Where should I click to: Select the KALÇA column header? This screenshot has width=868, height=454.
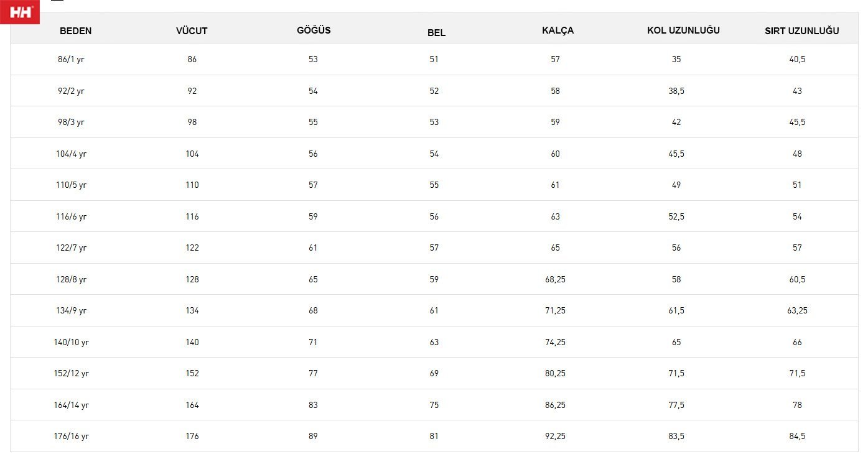point(558,30)
